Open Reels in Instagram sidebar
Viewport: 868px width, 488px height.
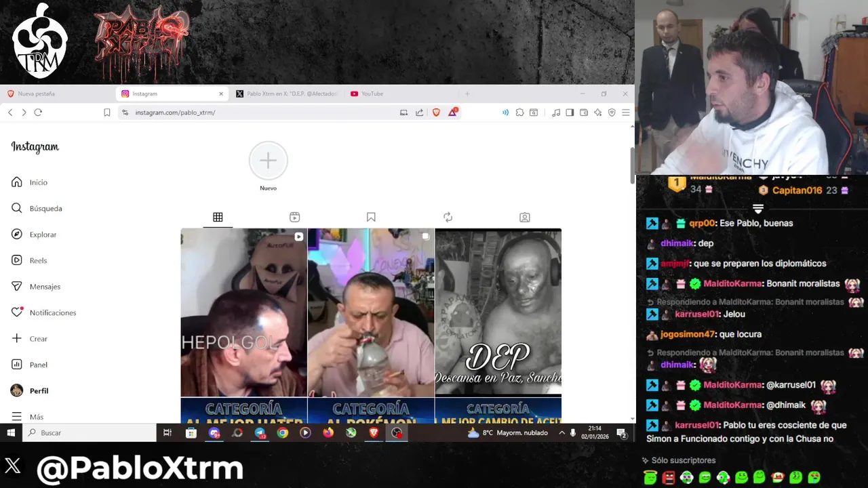[x=29, y=260]
